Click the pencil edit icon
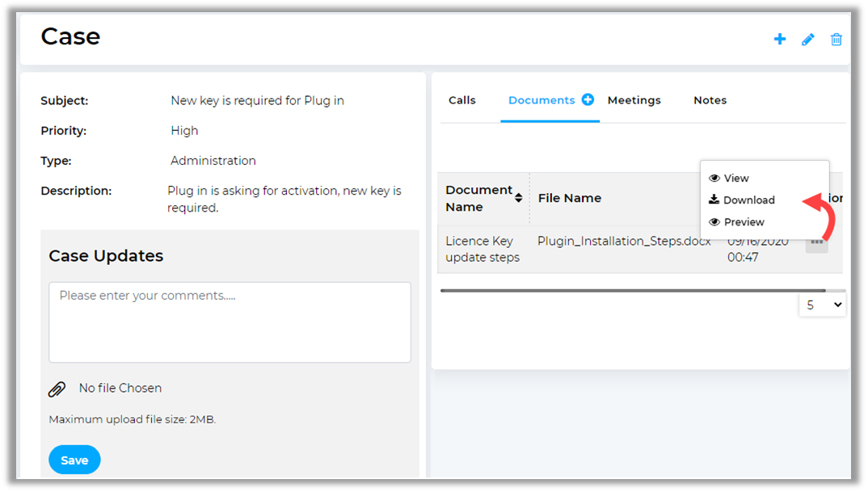Image resolution: width=868 pixels, height=492 pixels. [x=808, y=39]
